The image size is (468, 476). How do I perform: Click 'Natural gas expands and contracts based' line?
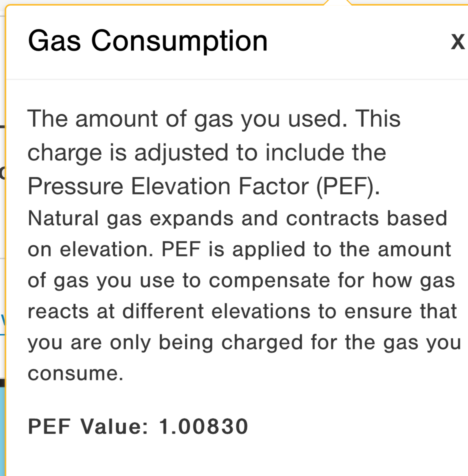click(x=237, y=218)
